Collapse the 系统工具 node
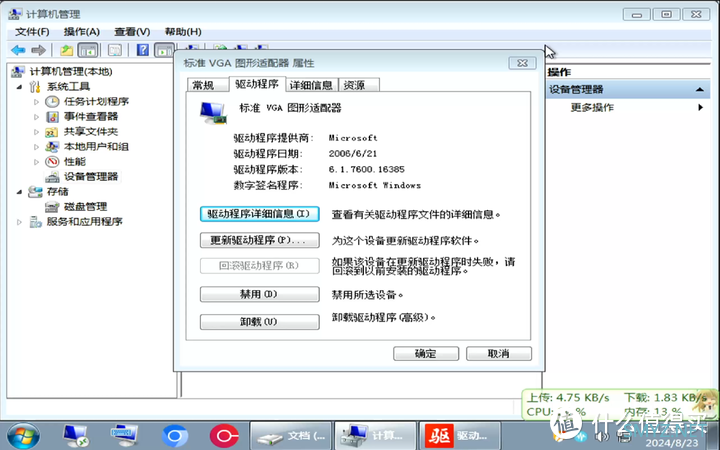This screenshot has width=720, height=450. [x=19, y=87]
